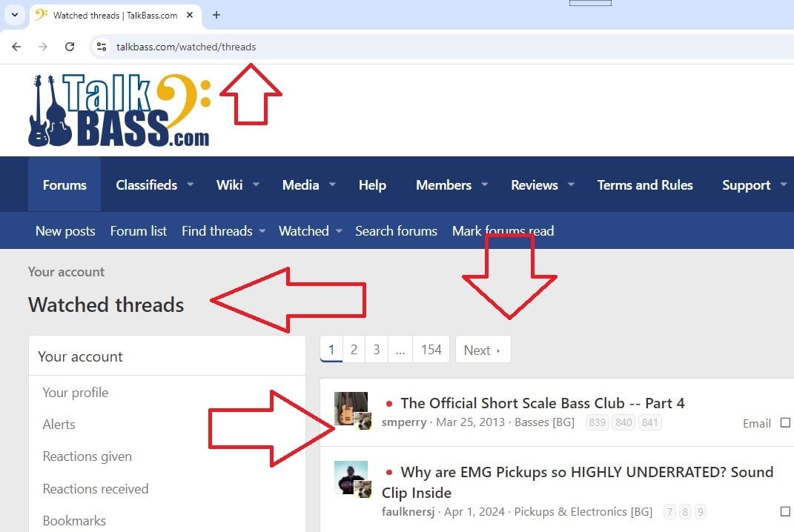Click username faulknersj

pos(408,512)
